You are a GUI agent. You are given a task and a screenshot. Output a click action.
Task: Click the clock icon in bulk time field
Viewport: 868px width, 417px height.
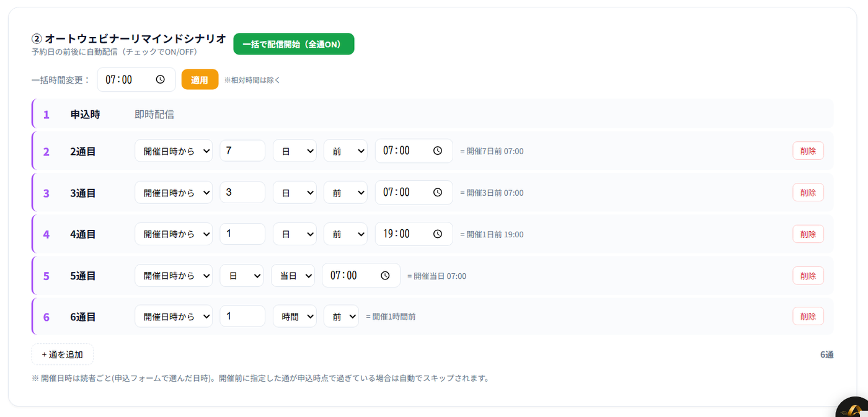(160, 79)
